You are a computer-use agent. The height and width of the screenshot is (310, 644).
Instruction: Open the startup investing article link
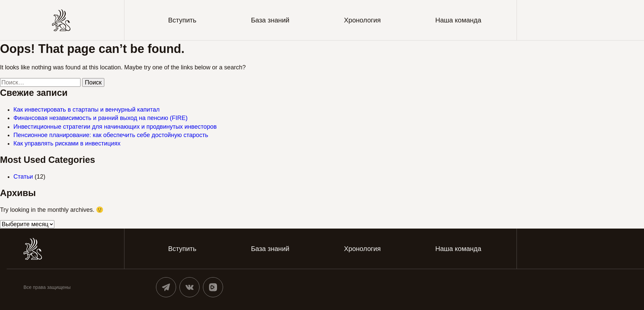(x=86, y=110)
